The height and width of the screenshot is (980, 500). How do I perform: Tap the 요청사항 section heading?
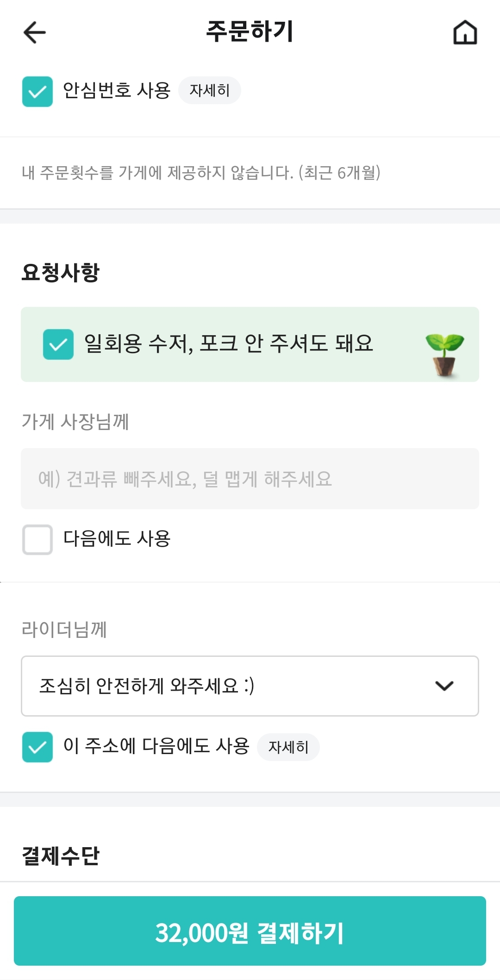(61, 272)
